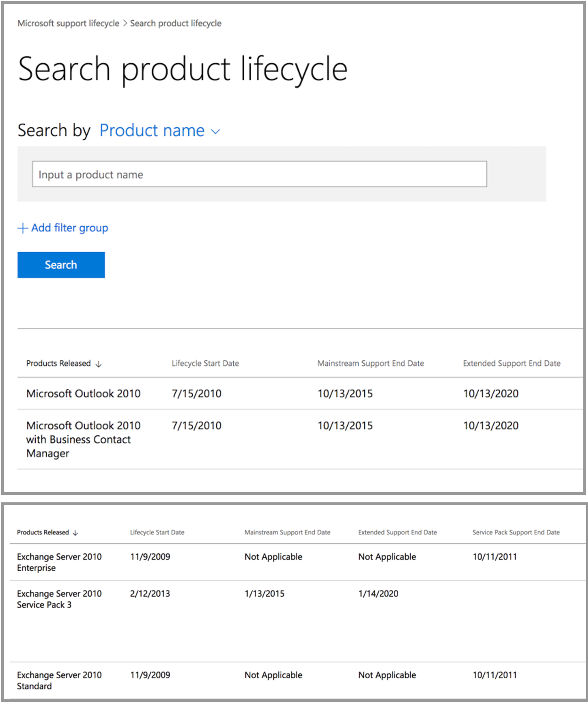The image size is (588, 704).
Task: Click lower table Products Released header
Action: coord(43,532)
